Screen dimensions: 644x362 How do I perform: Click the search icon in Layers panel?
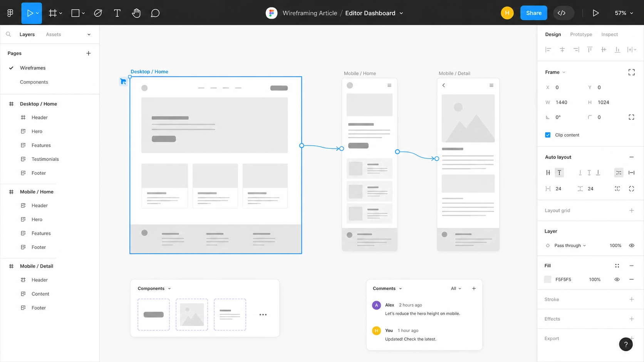click(x=8, y=34)
